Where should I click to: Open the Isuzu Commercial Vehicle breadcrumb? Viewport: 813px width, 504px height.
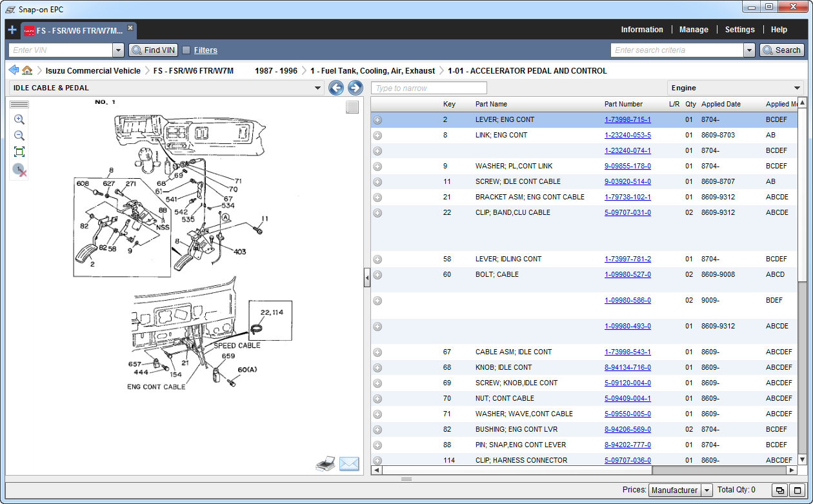(x=93, y=71)
